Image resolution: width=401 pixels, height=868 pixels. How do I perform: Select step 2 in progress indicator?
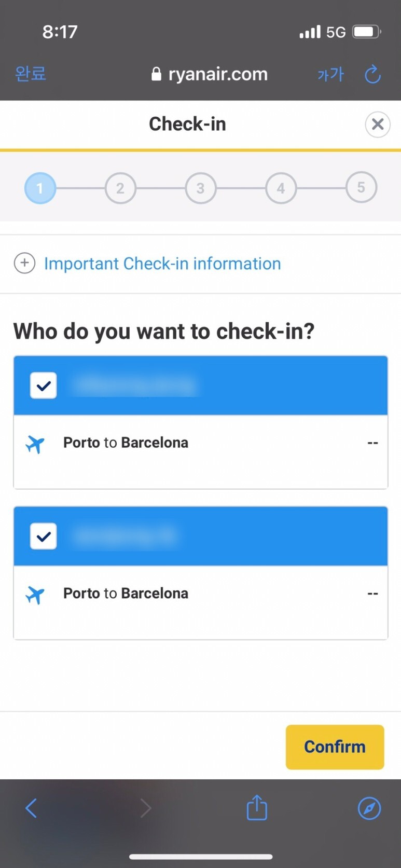coord(120,188)
